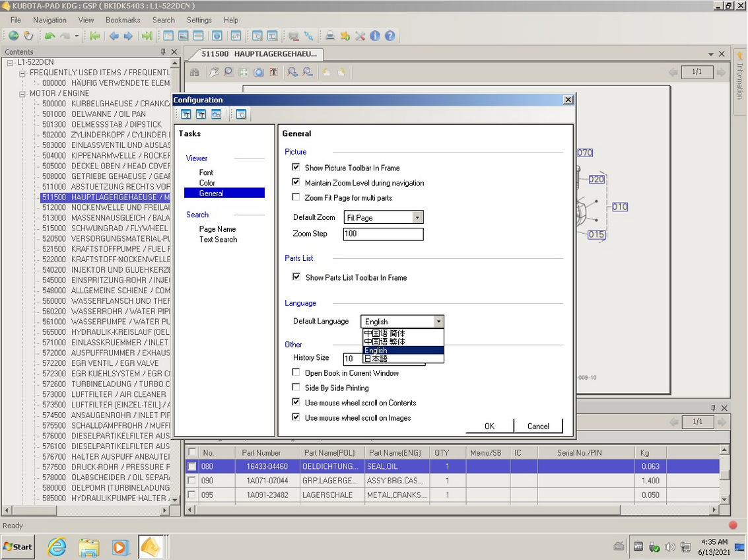The height and width of the screenshot is (560, 748).
Task: Click the search page icon in Configuration toolbar
Action: click(241, 114)
